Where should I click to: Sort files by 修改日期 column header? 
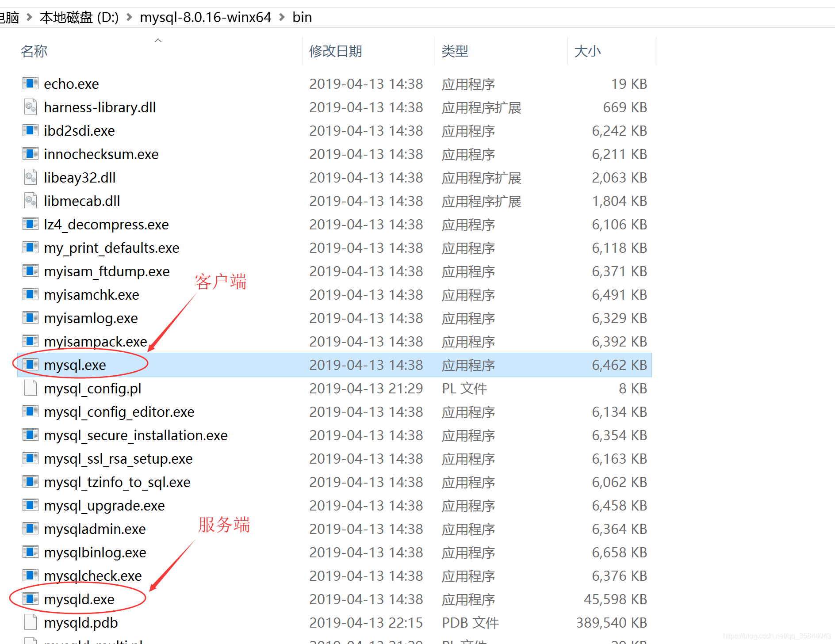pyautogui.click(x=336, y=51)
